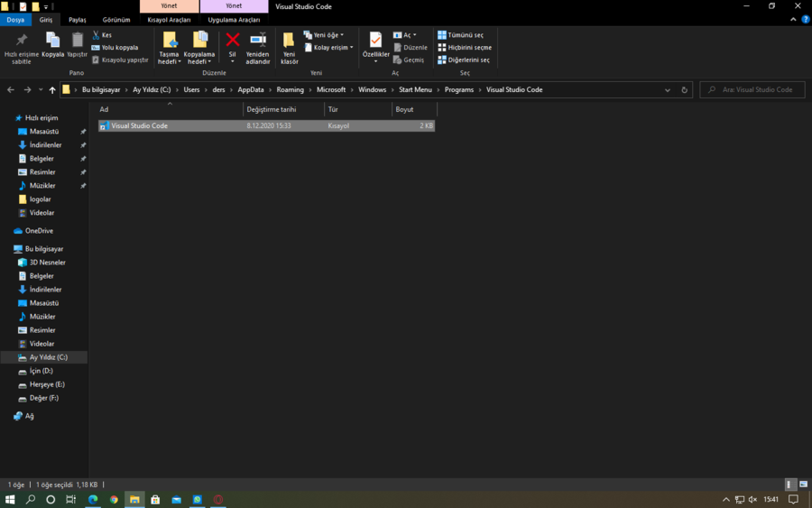Click Kısayolu yapıştır in the ribbon
This screenshot has height=508, width=812.
(x=120, y=60)
